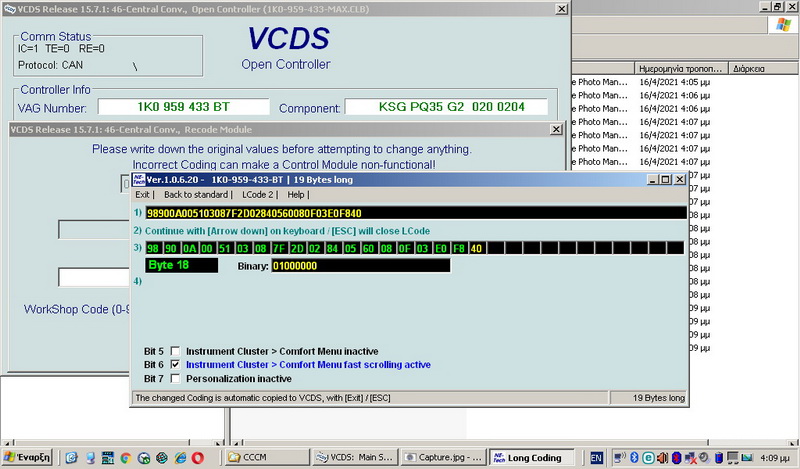Select byte 0 value 98

tap(153, 249)
